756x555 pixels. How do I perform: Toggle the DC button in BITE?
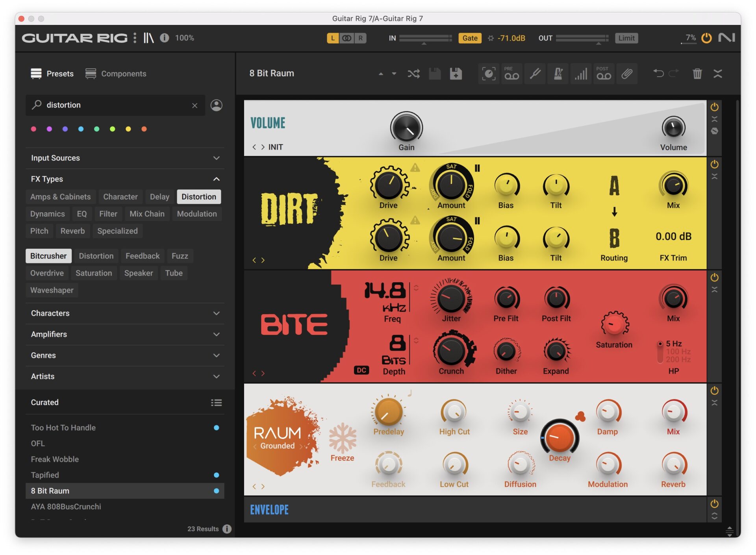361,370
